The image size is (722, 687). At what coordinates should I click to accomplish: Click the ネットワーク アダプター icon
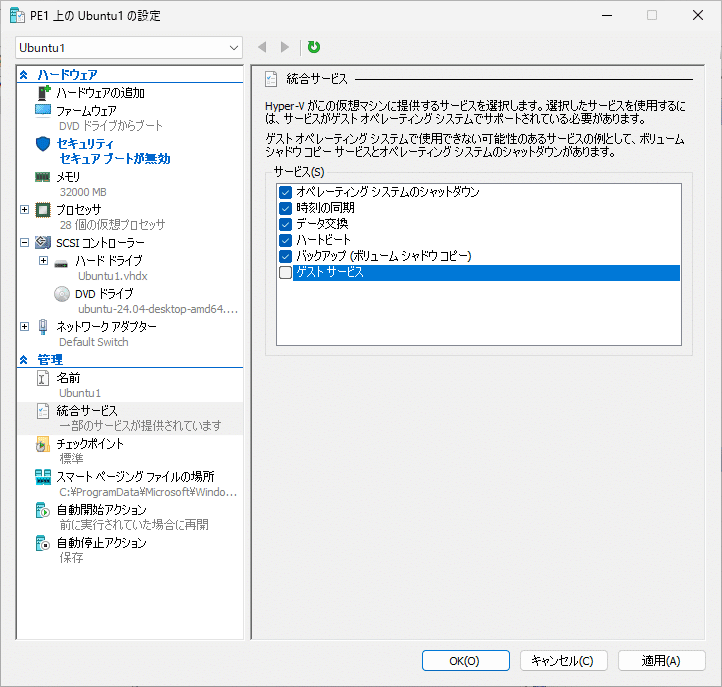click(43, 326)
